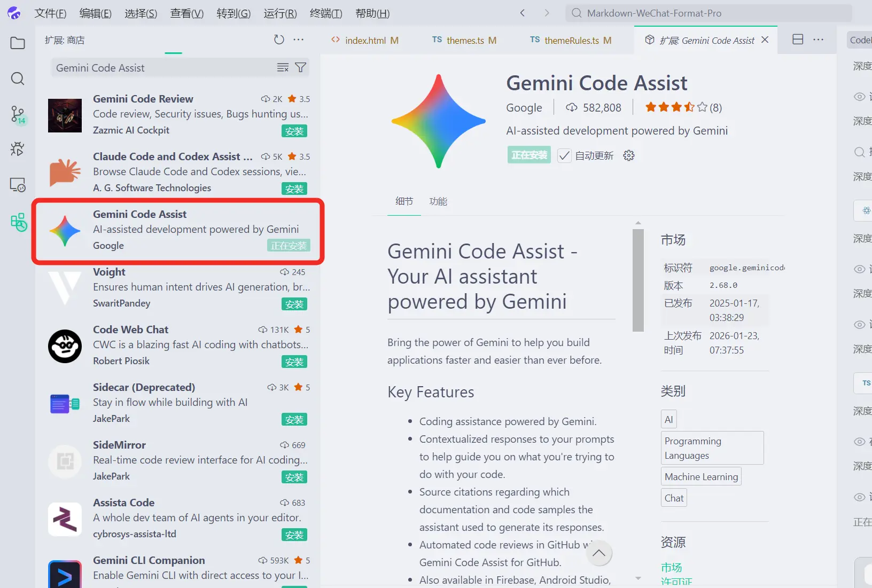Open the editor more actions ellipsis menu
The width and height of the screenshot is (872, 588).
(819, 40)
